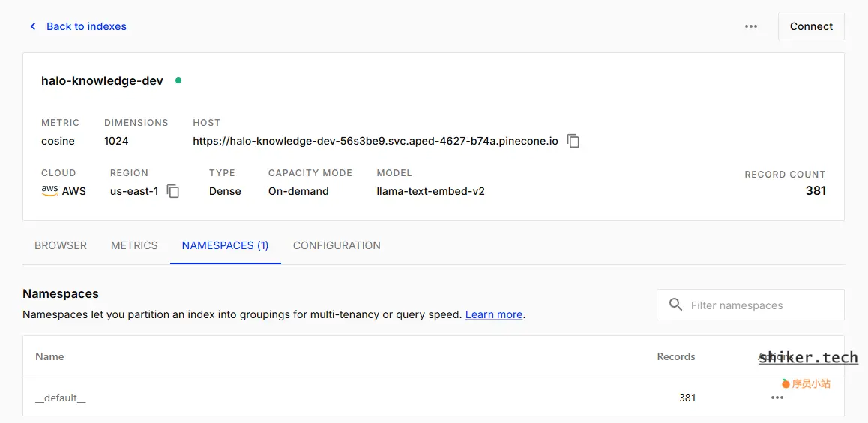Click the llama-text-embed-v2 model value
This screenshot has height=423, width=868.
tap(431, 191)
